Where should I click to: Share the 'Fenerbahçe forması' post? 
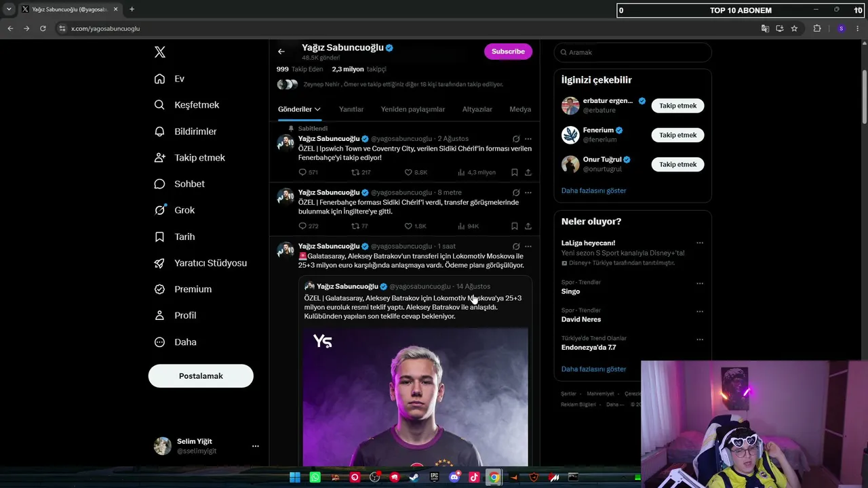pyautogui.click(x=528, y=226)
